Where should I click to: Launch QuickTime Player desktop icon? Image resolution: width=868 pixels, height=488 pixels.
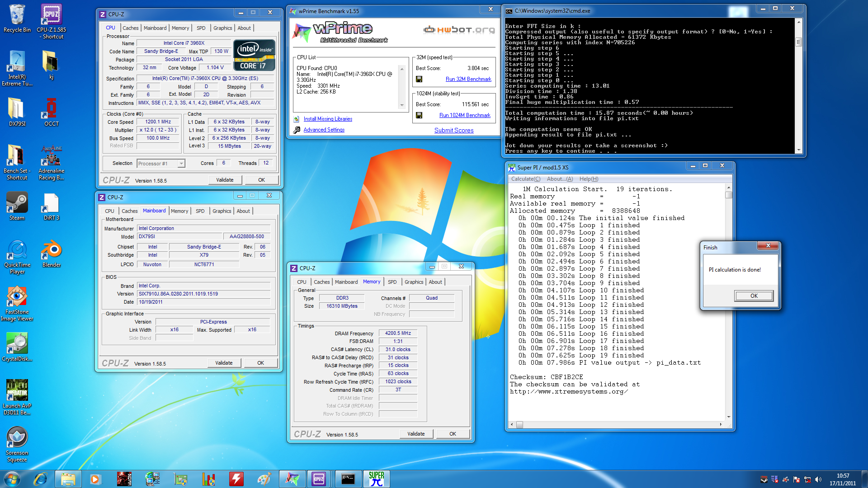(17, 257)
